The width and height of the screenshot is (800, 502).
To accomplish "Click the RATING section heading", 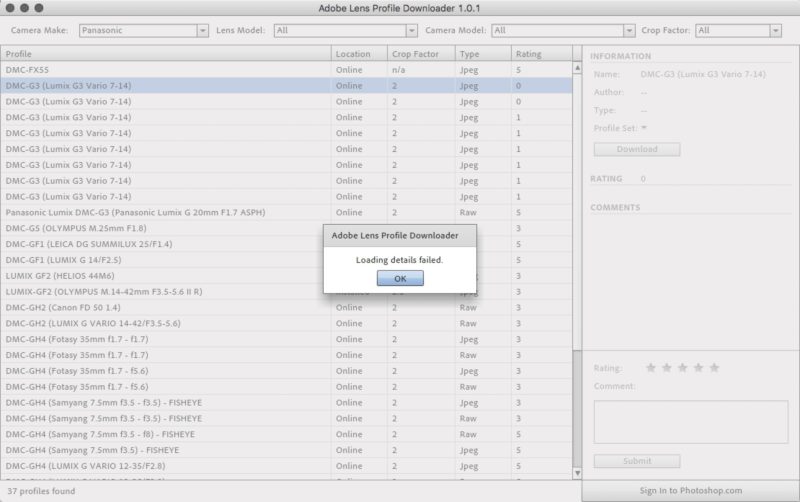I will (x=606, y=179).
